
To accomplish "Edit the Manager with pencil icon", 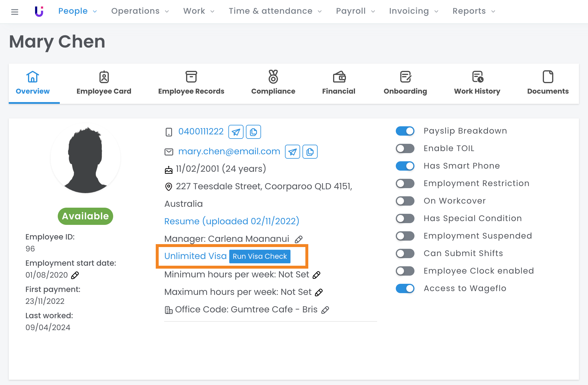I will [x=298, y=239].
